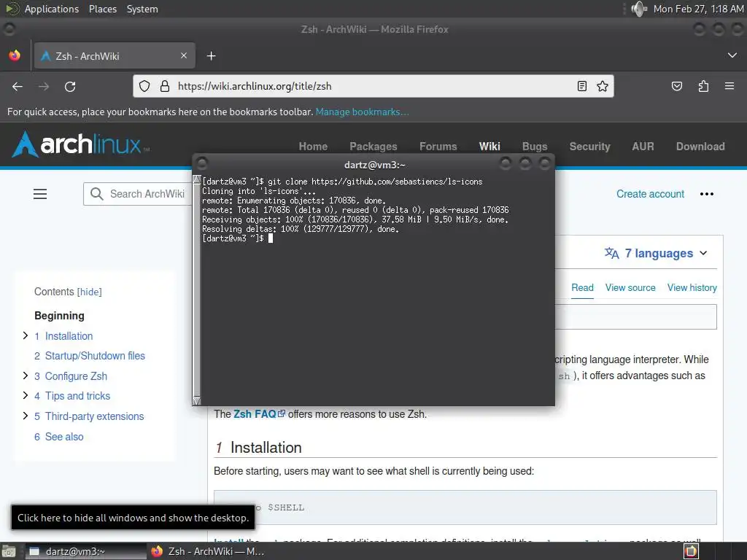
Task: Toggle reader view in the address bar
Action: click(x=581, y=86)
